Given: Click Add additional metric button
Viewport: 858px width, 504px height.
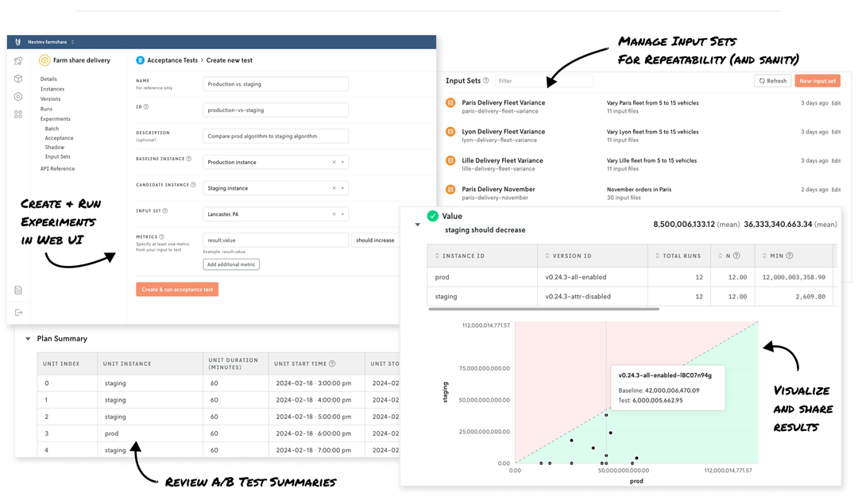Looking at the screenshot, I should [231, 264].
